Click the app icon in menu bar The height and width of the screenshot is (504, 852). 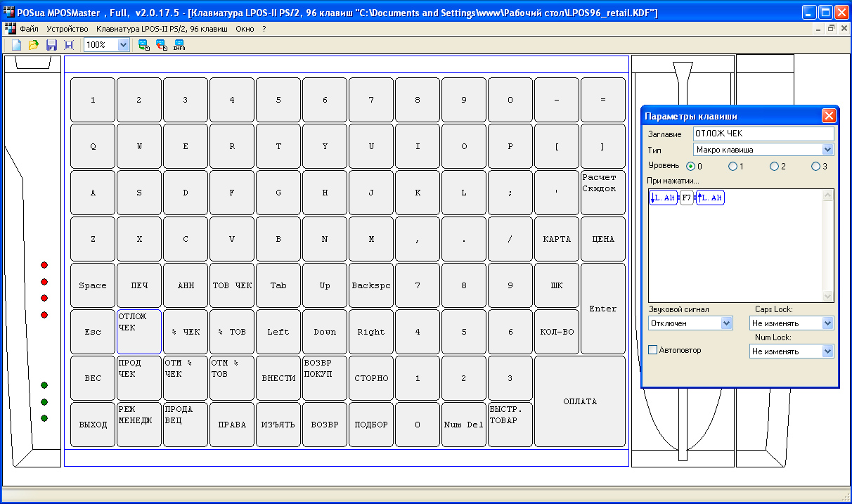10,29
